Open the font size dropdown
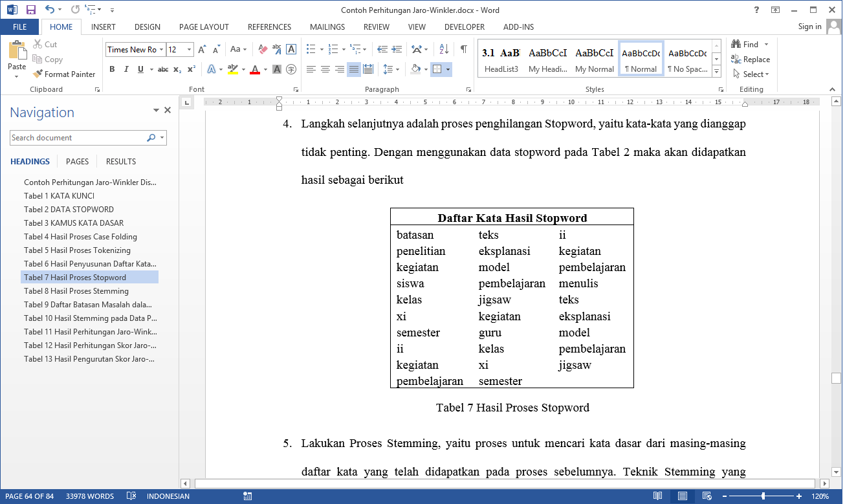Image resolution: width=845 pixels, height=504 pixels. point(189,50)
